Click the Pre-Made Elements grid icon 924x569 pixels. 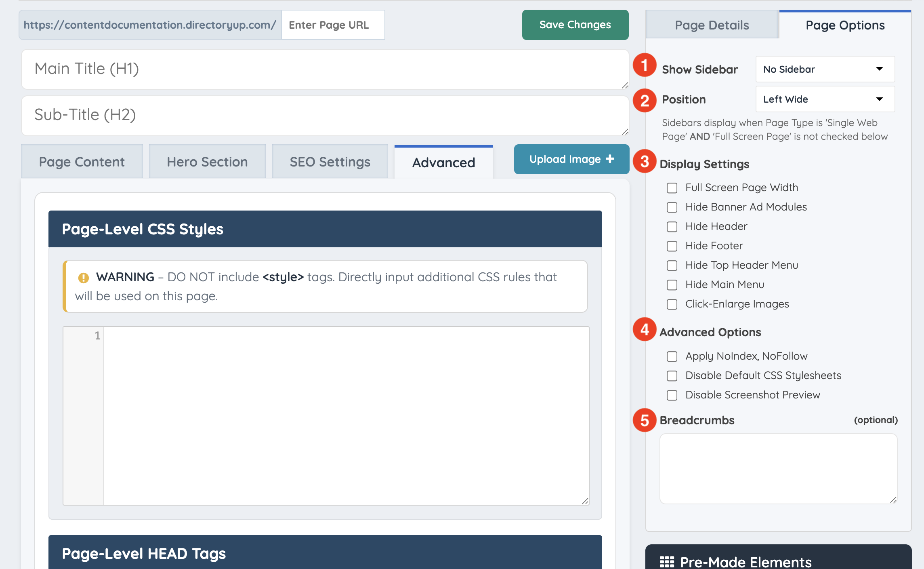coord(667,562)
